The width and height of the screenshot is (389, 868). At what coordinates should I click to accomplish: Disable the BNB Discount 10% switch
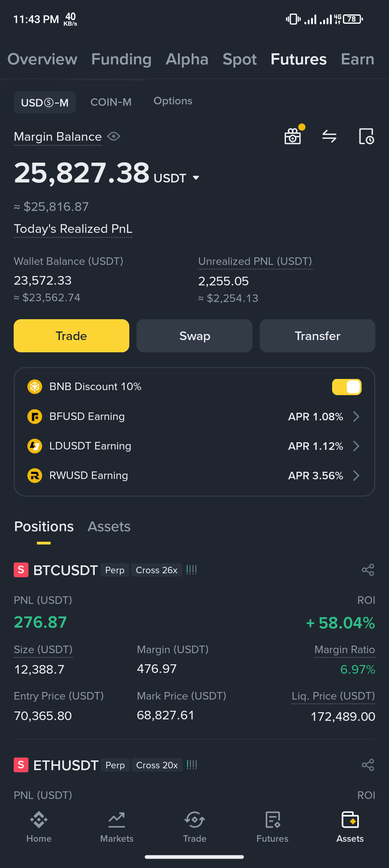pos(346,387)
